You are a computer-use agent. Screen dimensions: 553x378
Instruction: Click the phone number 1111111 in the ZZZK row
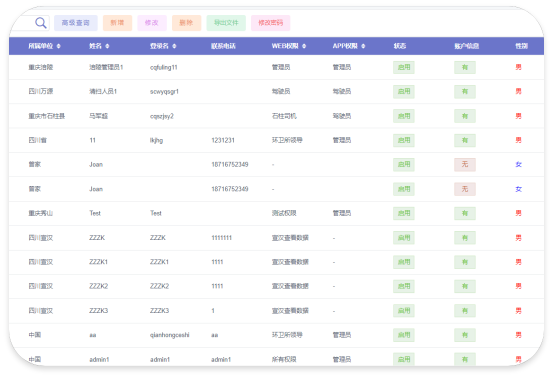[221, 238]
